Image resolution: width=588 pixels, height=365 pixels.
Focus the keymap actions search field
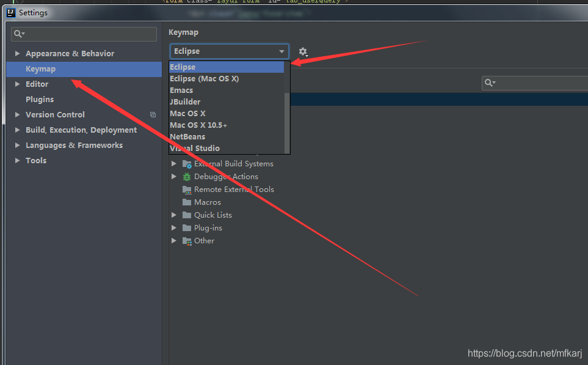tap(535, 83)
